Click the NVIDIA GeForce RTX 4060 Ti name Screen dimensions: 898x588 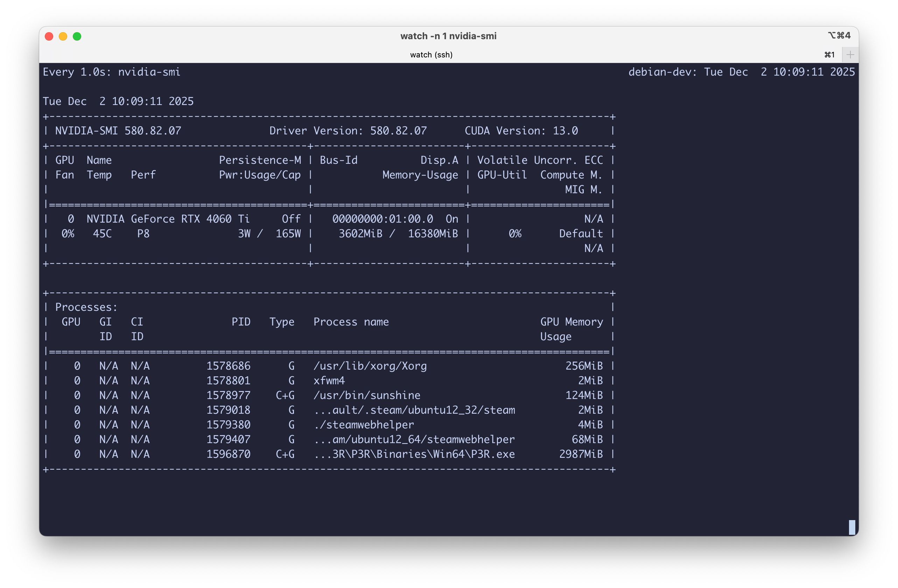168,219
